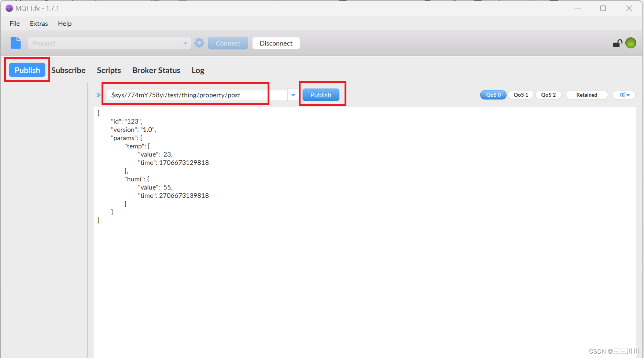Switch to the Broker Status tab
The image size is (644, 358).
156,70
